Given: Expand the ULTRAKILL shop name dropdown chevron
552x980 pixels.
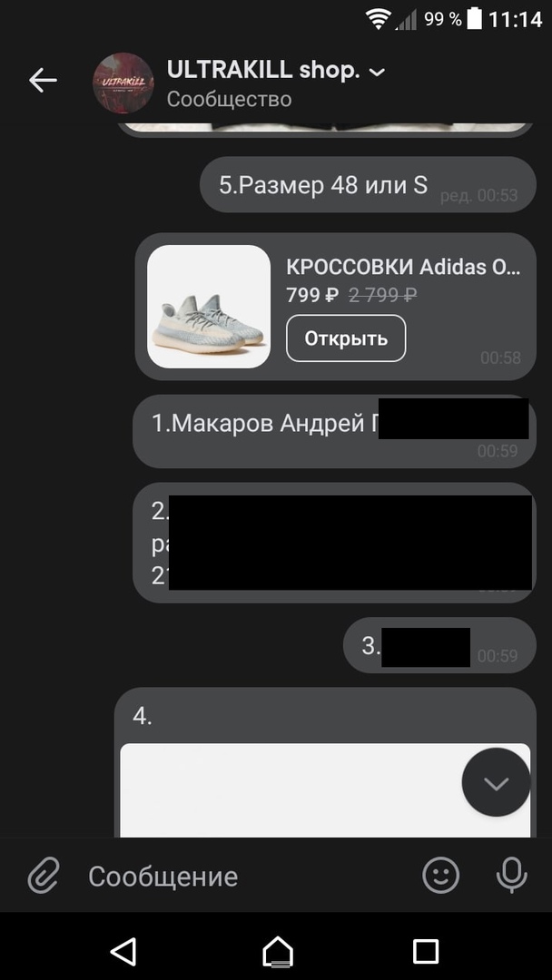Looking at the screenshot, I should (x=377, y=73).
